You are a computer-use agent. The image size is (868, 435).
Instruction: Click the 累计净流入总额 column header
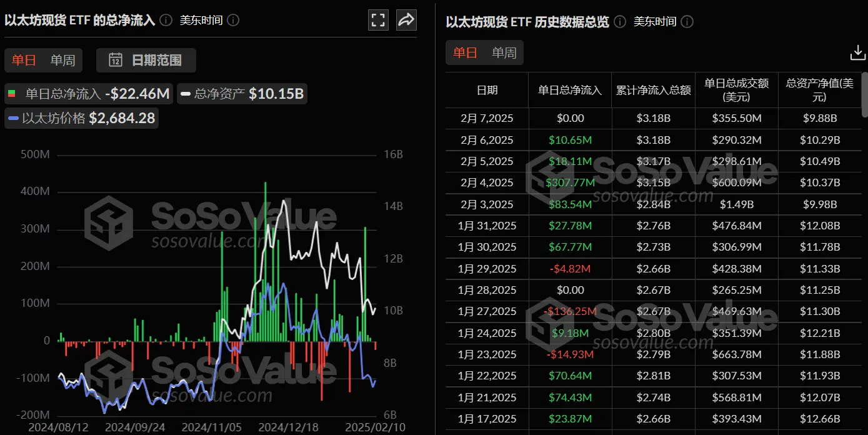point(654,90)
